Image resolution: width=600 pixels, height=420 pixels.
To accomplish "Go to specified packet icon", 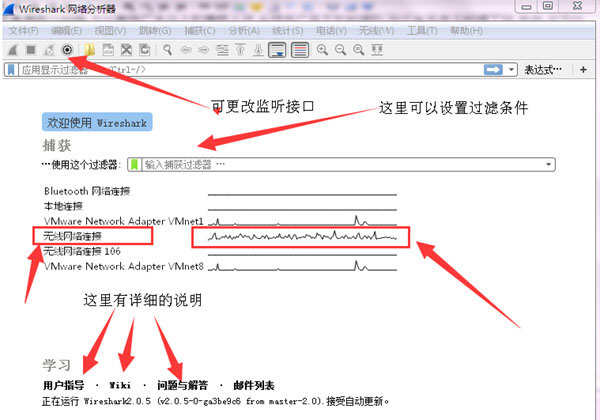I will (222, 50).
